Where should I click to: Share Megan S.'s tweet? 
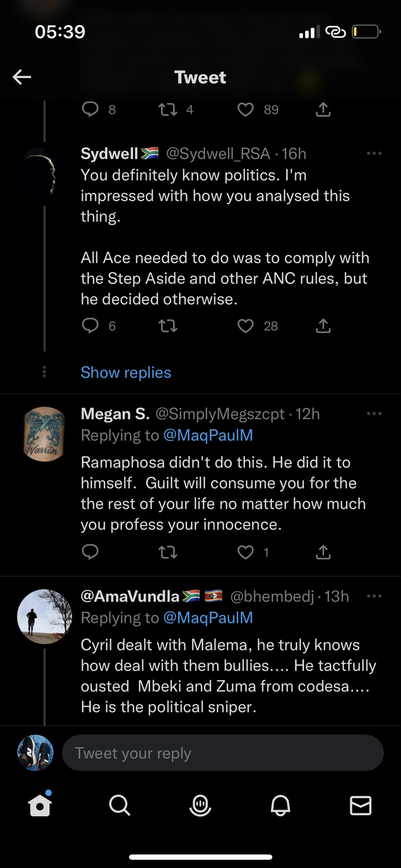pyautogui.click(x=323, y=552)
